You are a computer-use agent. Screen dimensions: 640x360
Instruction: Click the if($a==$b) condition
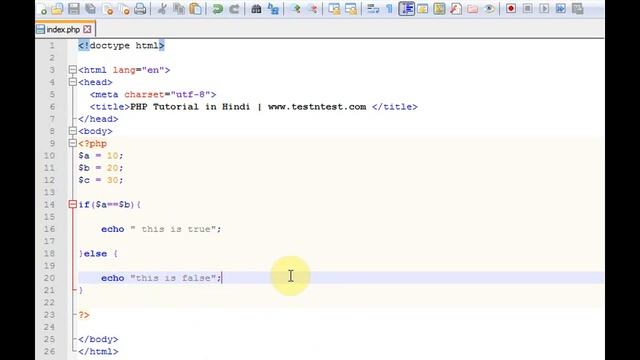109,205
